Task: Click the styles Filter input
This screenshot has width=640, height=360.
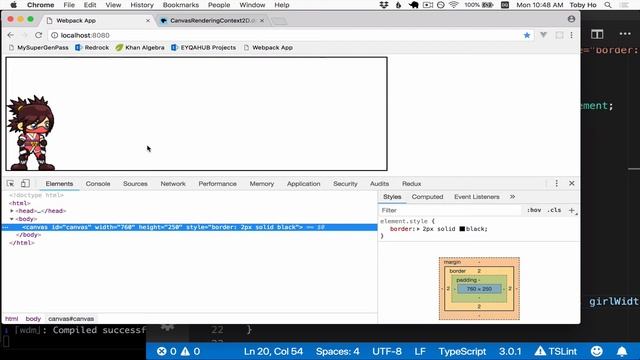Action: (x=451, y=210)
